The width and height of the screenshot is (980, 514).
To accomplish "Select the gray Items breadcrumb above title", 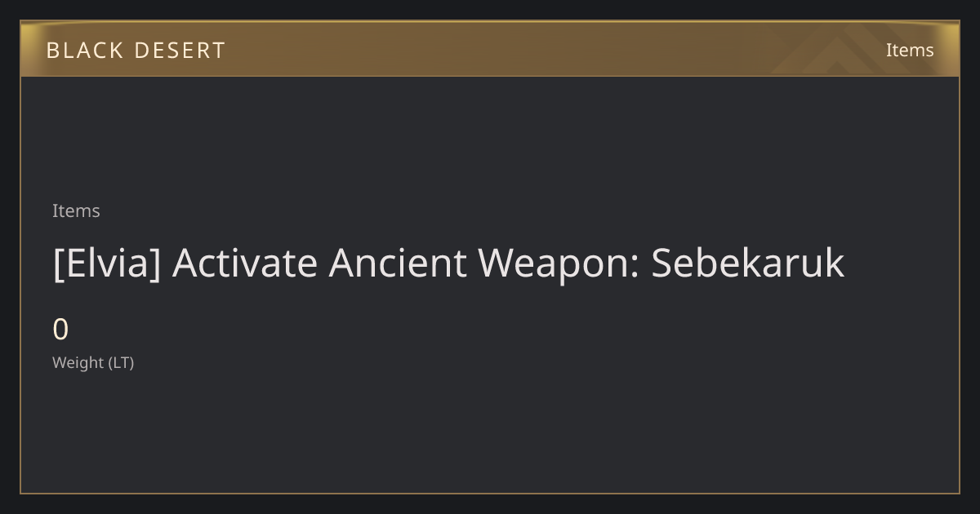I will (x=76, y=210).
